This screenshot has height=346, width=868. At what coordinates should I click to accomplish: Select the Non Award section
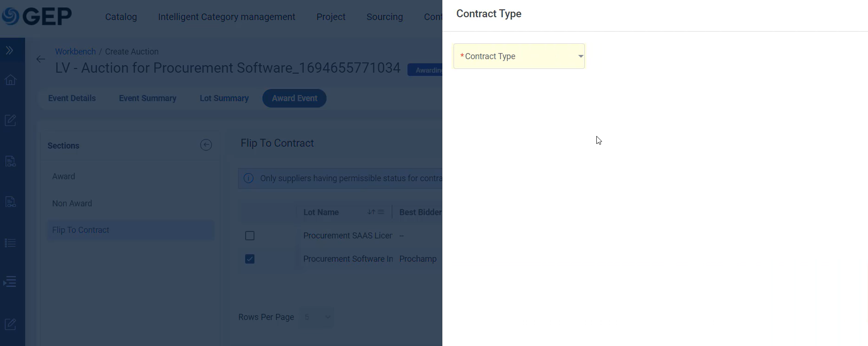tap(72, 204)
